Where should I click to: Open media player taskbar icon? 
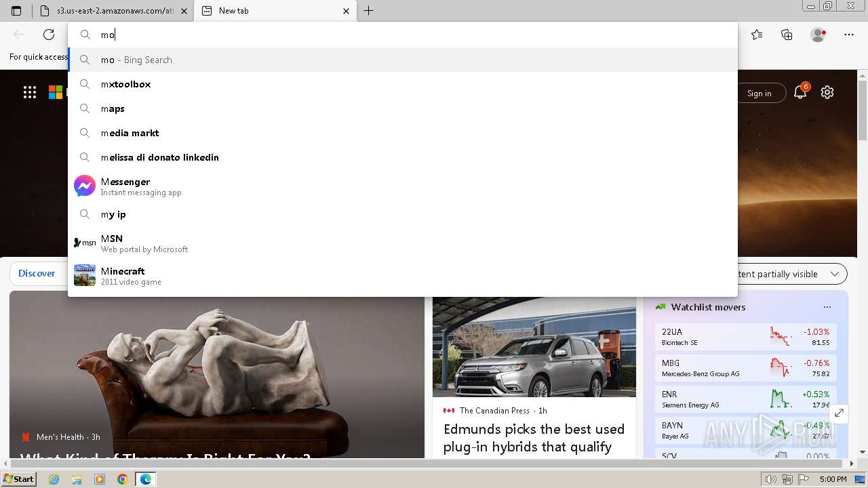[100, 479]
